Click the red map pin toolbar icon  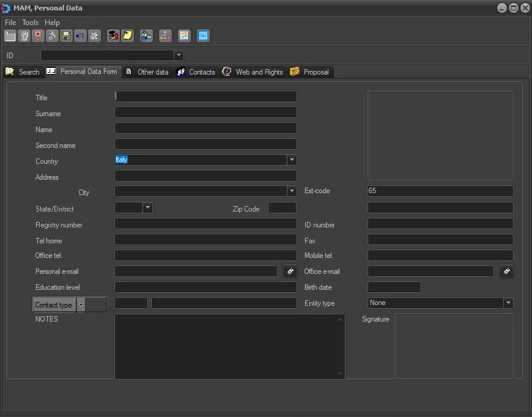[38, 36]
